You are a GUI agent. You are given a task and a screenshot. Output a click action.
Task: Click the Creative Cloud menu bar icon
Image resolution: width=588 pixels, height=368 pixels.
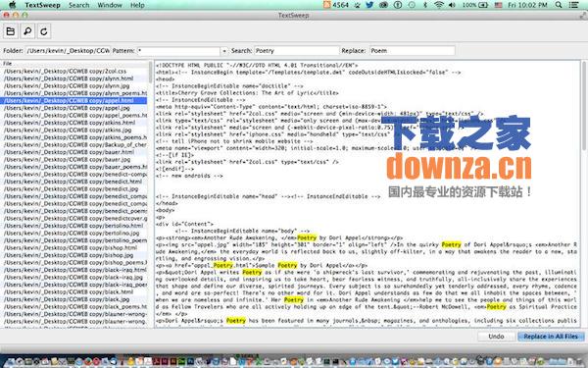point(383,5)
